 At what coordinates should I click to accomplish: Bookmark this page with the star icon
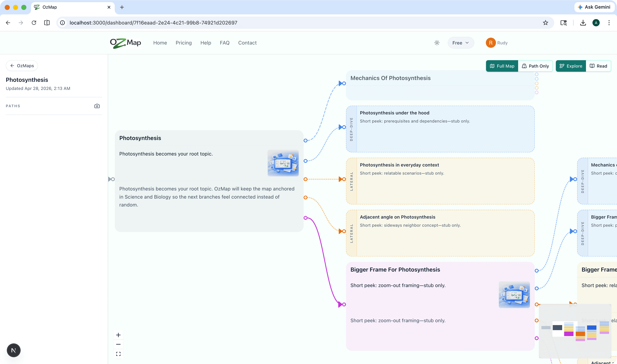click(545, 23)
